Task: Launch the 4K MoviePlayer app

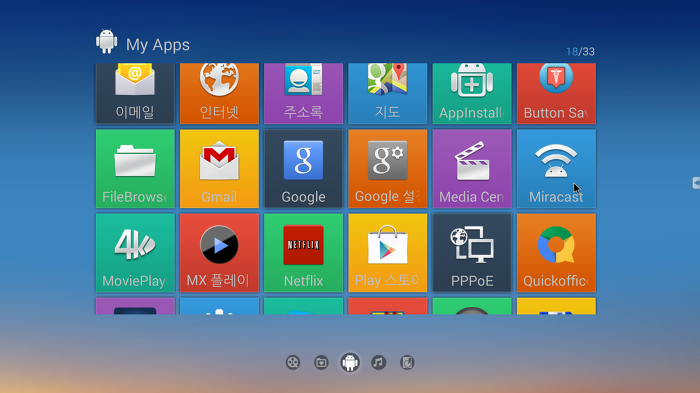Action: (135, 253)
